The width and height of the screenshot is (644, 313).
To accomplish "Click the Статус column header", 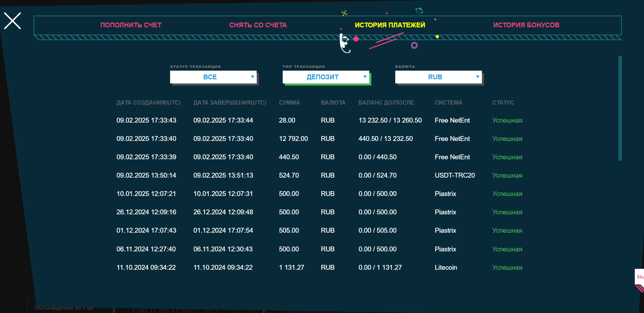I will point(503,102).
